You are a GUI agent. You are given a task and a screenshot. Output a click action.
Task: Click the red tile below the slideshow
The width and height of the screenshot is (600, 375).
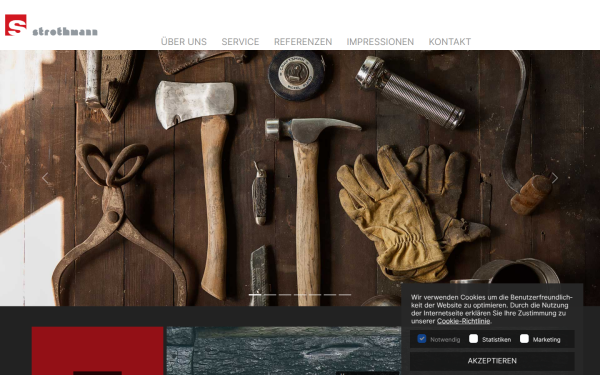pyautogui.click(x=98, y=351)
